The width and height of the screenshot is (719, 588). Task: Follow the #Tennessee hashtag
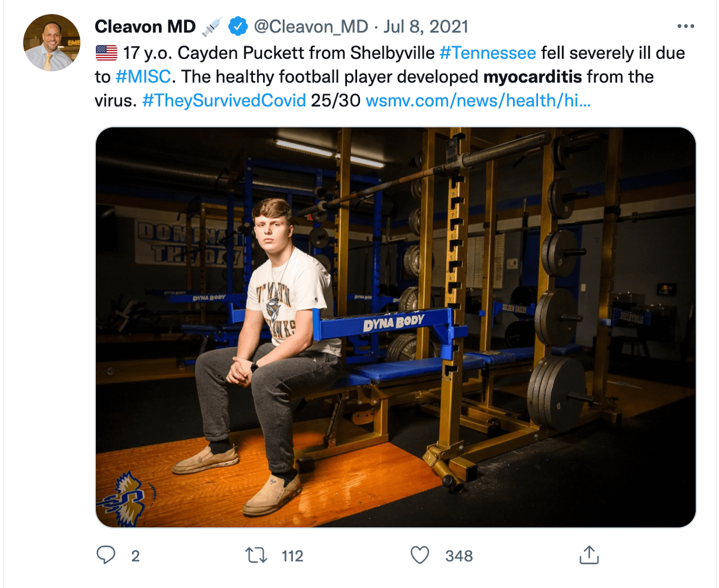[x=487, y=53]
